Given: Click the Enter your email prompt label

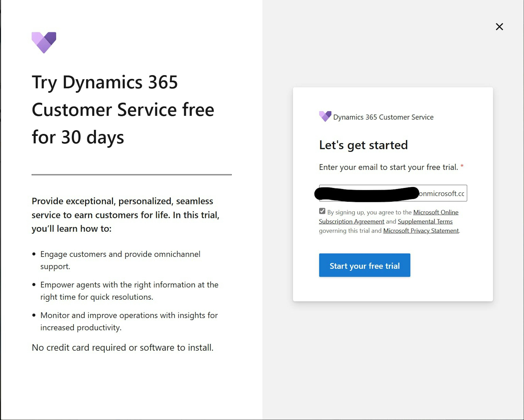Looking at the screenshot, I should 388,167.
